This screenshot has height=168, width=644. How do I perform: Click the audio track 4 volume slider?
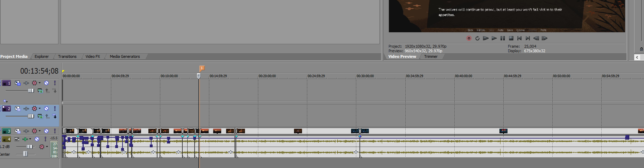(x=29, y=147)
